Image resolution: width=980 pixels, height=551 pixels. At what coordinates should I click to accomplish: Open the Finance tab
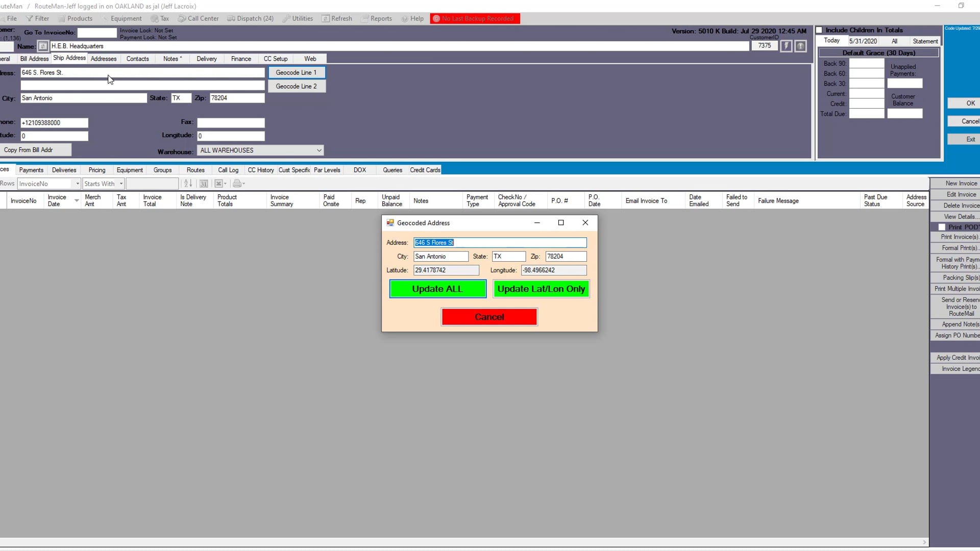tap(241, 59)
